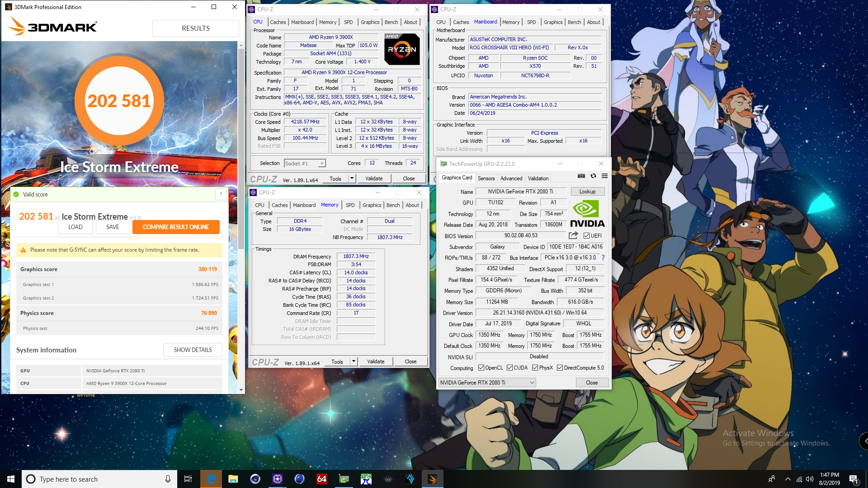The image size is (868, 488).
Task: Click the teal chevron-logo taskbar icon
Action: pyautogui.click(x=410, y=479)
